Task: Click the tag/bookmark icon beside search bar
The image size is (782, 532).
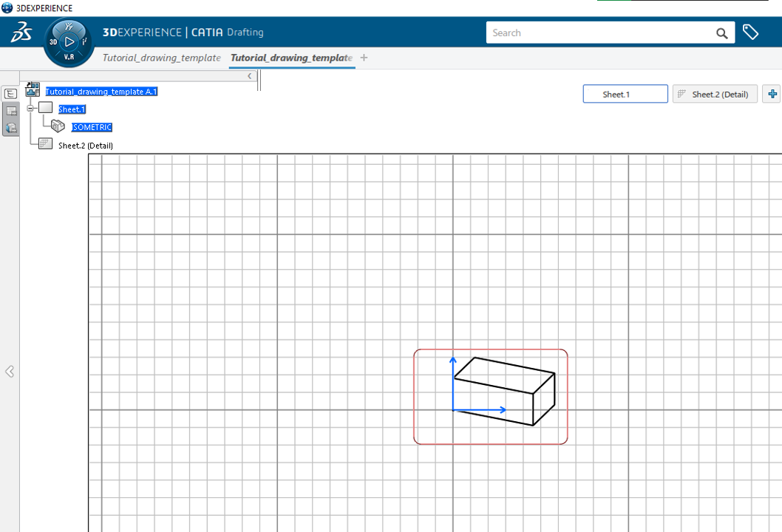Action: pos(751,33)
